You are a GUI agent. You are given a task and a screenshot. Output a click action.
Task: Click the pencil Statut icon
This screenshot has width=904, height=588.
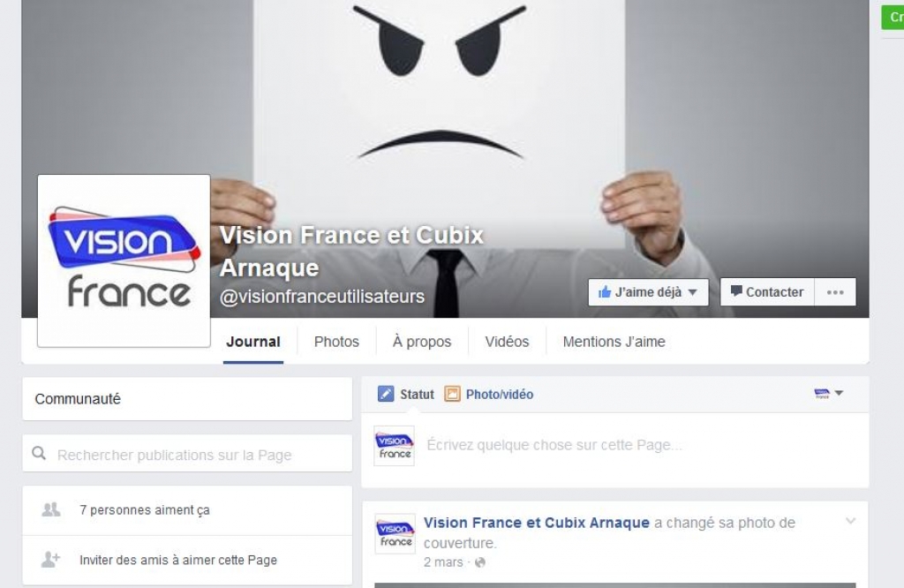tap(385, 395)
